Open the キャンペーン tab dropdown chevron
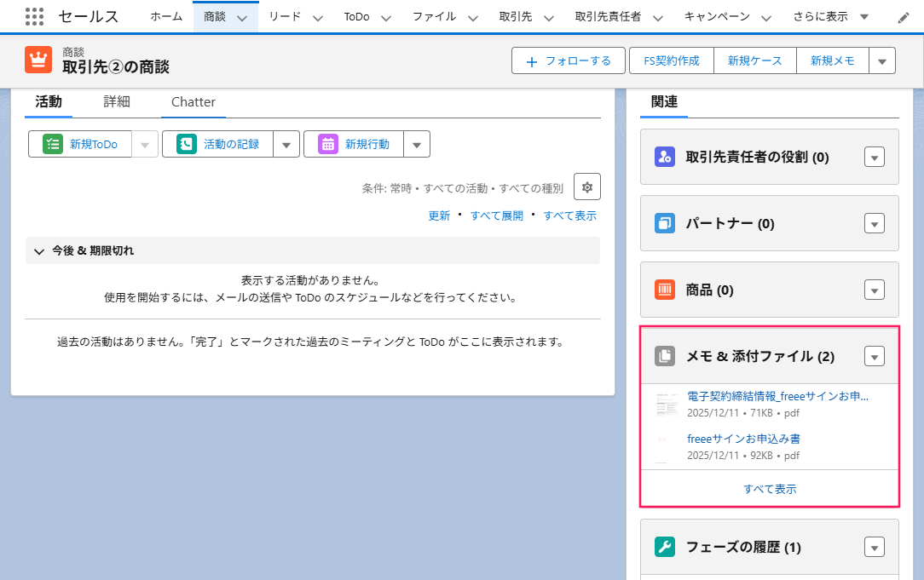924x580 pixels. coord(766,18)
